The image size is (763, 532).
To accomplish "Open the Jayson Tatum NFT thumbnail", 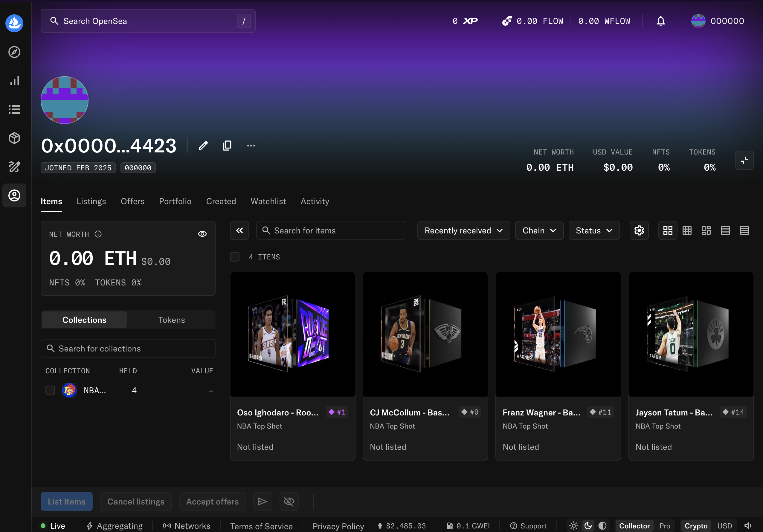I will 691,334.
